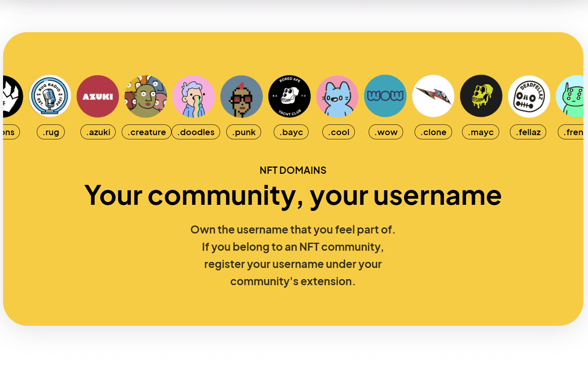This screenshot has width=588, height=392.
Task: Select the Bored Ape Yacht Club logo icon
Action: (289, 96)
